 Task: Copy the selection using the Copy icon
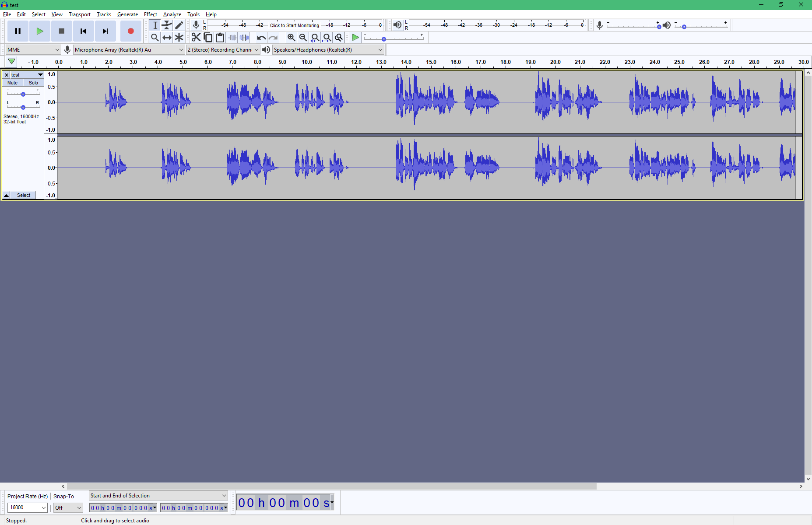click(208, 37)
